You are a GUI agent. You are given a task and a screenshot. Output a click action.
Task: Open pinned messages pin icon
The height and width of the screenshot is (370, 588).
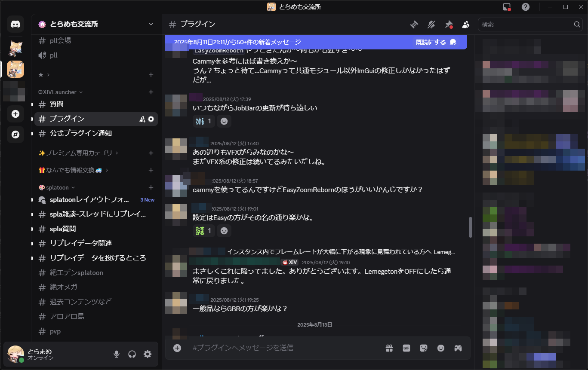[x=449, y=24]
